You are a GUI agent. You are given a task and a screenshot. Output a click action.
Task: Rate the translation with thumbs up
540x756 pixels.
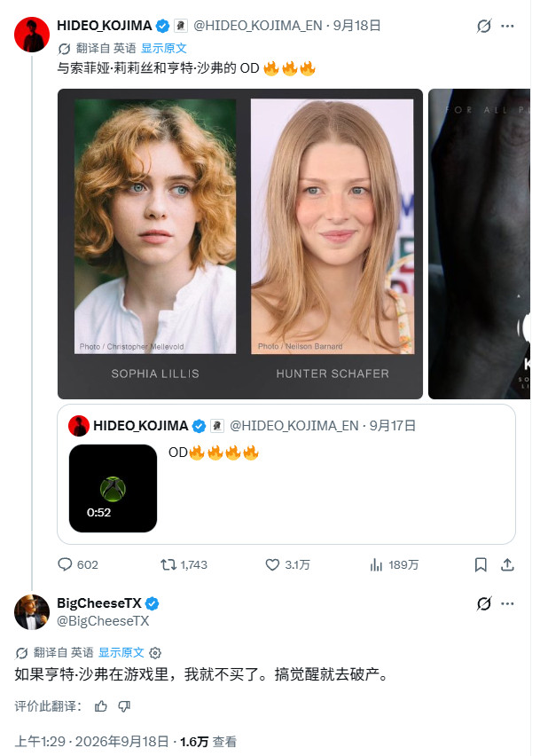[101, 706]
